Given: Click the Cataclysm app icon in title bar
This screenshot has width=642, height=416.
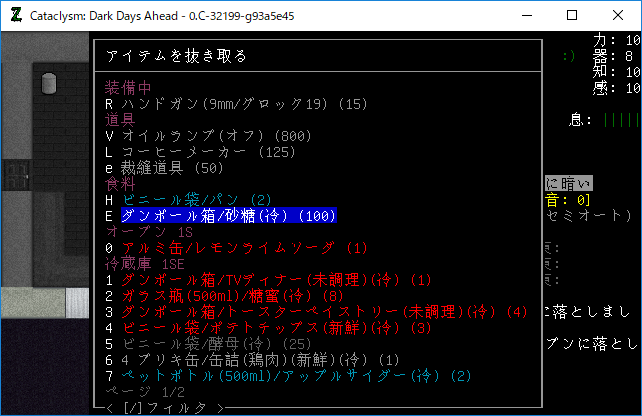Looking at the screenshot, I should [x=13, y=14].
